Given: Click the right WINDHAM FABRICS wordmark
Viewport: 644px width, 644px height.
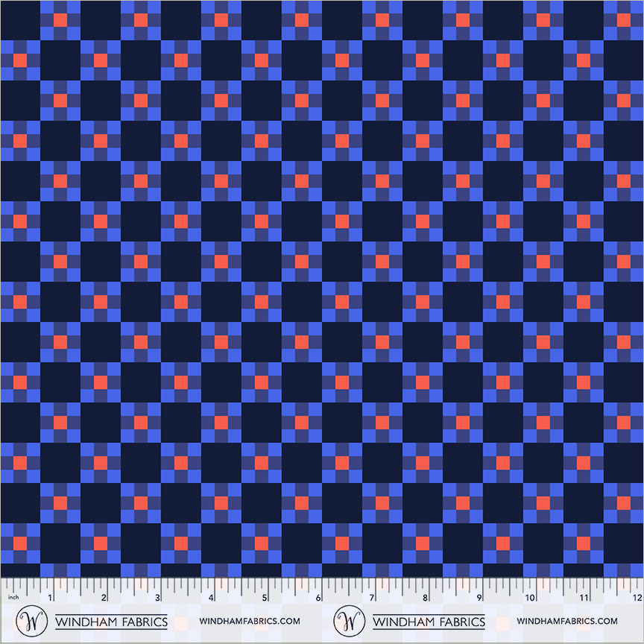Looking at the screenshot, I should pyautogui.click(x=429, y=621).
